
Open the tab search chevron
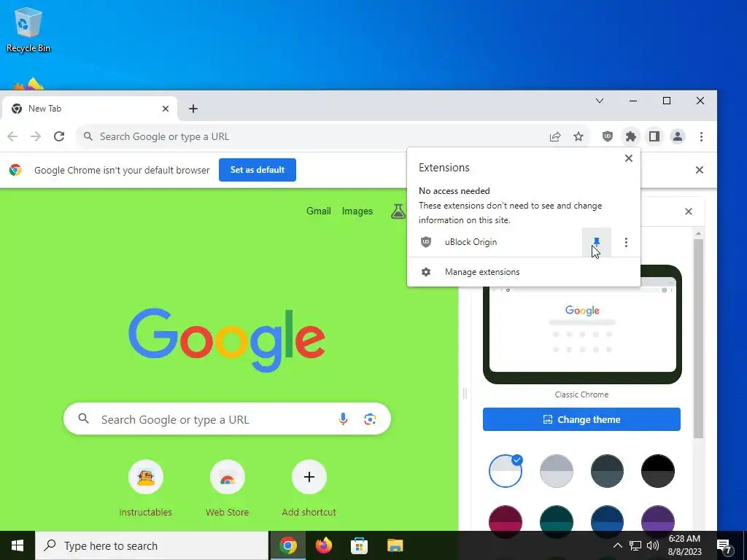click(x=600, y=101)
